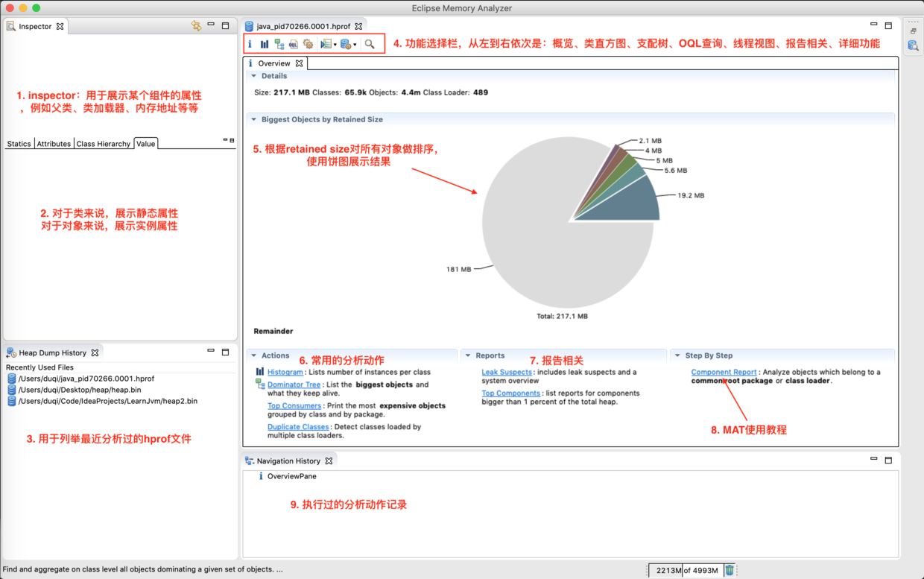
Task: Click the 2213M of 4993M heap status bar
Action: pos(686,571)
